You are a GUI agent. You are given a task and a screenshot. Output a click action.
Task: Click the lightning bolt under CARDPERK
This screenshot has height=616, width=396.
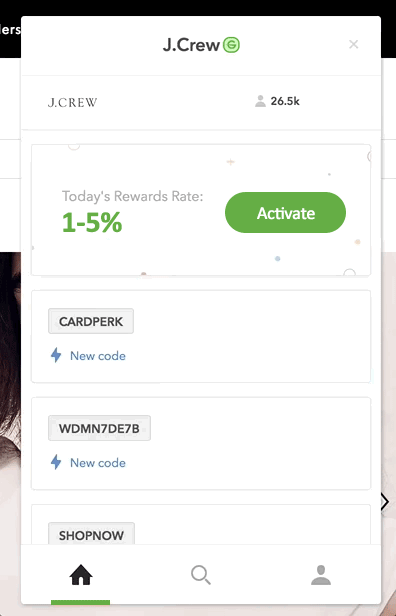tap(56, 355)
